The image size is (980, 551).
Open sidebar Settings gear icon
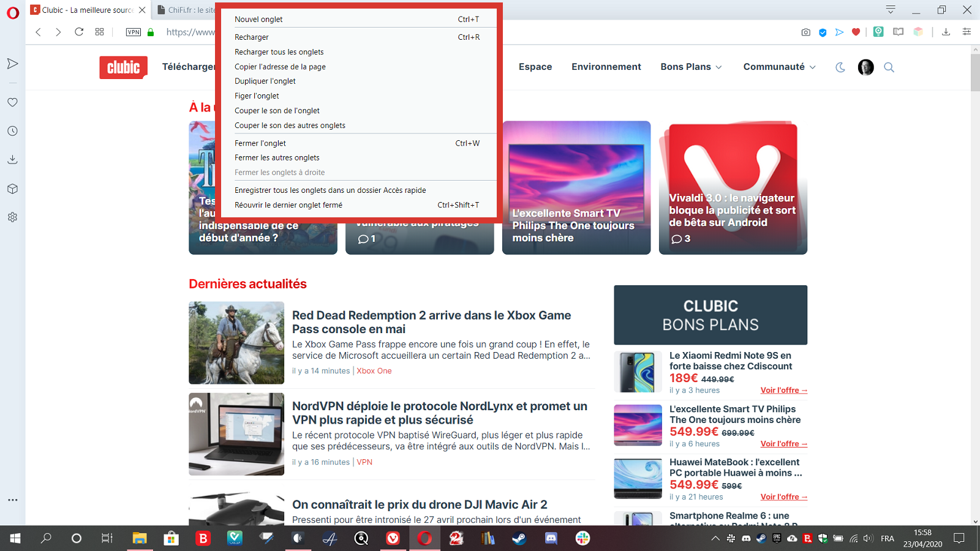pyautogui.click(x=12, y=217)
